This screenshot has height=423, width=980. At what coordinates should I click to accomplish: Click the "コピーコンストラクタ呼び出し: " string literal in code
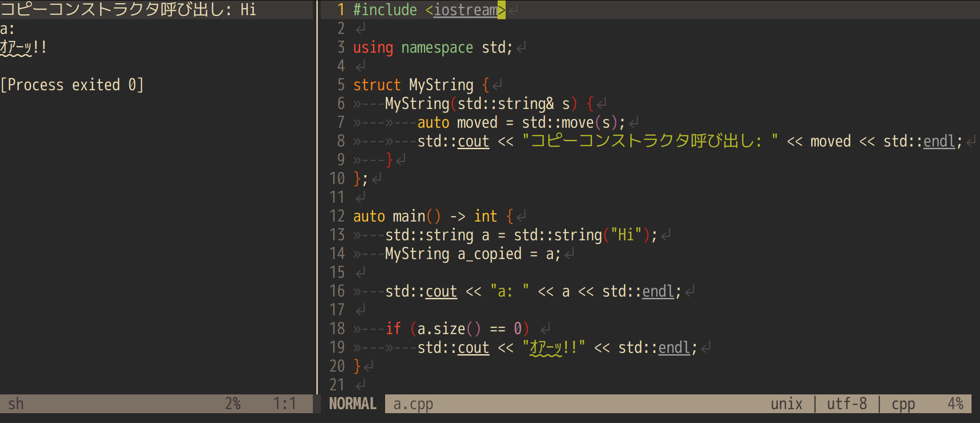[x=650, y=141]
